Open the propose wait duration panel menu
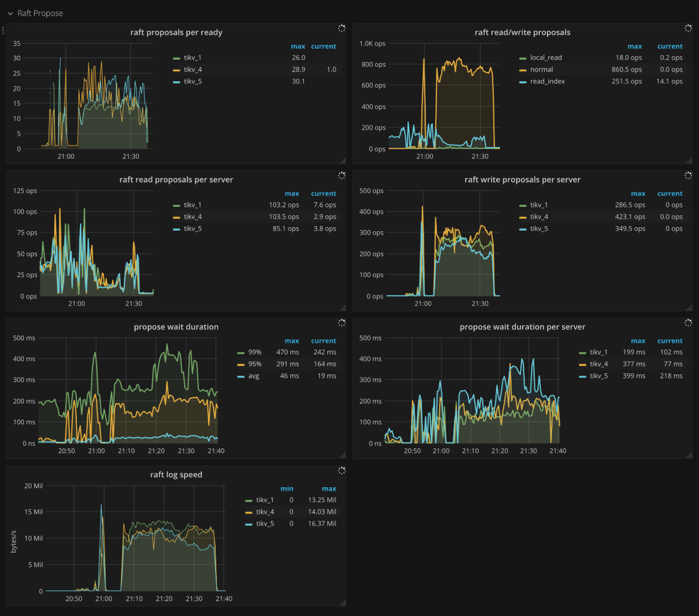The image size is (699, 616). [176, 327]
